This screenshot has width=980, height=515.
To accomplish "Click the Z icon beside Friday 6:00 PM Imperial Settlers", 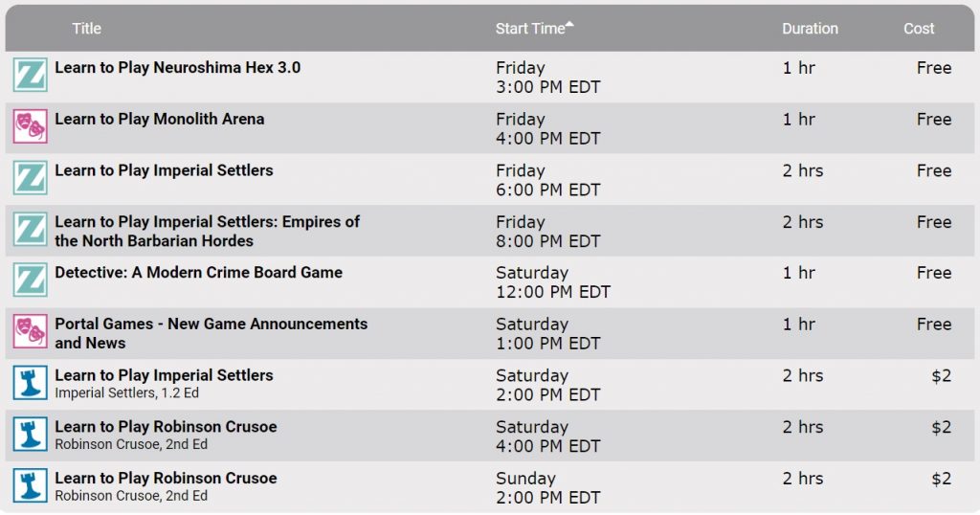I will (30, 178).
